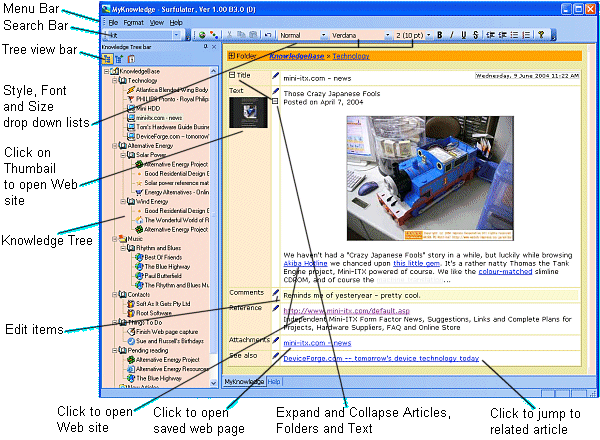
Task: Open the colour-matched link in the article
Action: tap(505, 272)
